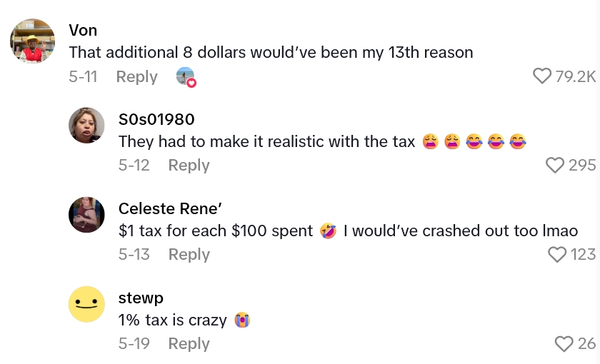This screenshot has width=600, height=364.
Task: Click the 5-11 timestamp on Von's comment
Action: click(x=83, y=76)
